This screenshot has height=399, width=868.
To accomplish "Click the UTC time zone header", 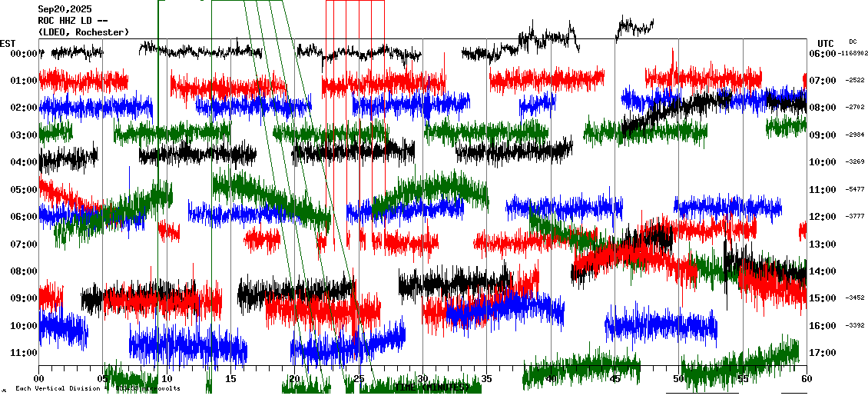I will pyautogui.click(x=825, y=43).
